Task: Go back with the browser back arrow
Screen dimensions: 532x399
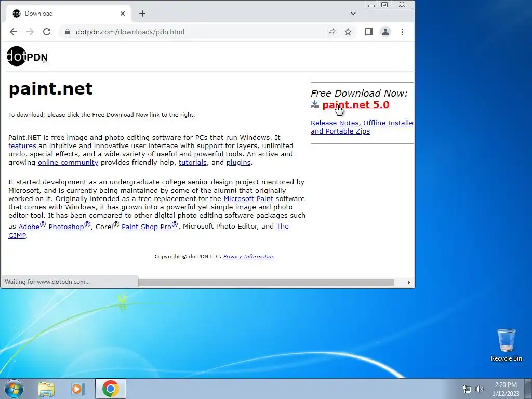Action: (13, 32)
